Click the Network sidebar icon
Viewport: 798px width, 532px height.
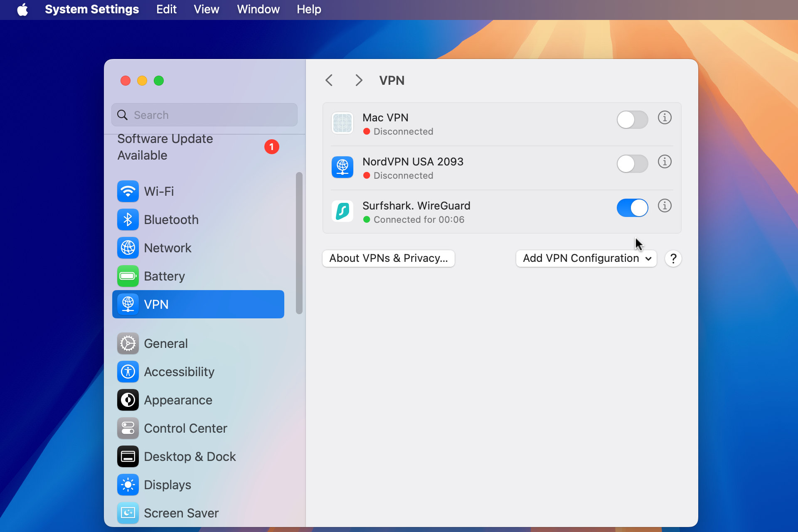(128, 248)
